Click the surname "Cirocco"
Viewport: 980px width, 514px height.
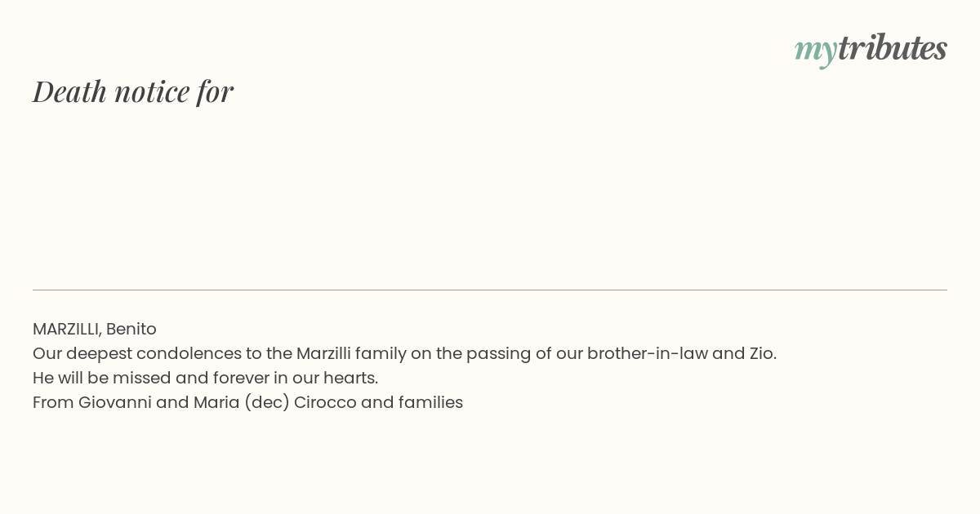point(325,402)
